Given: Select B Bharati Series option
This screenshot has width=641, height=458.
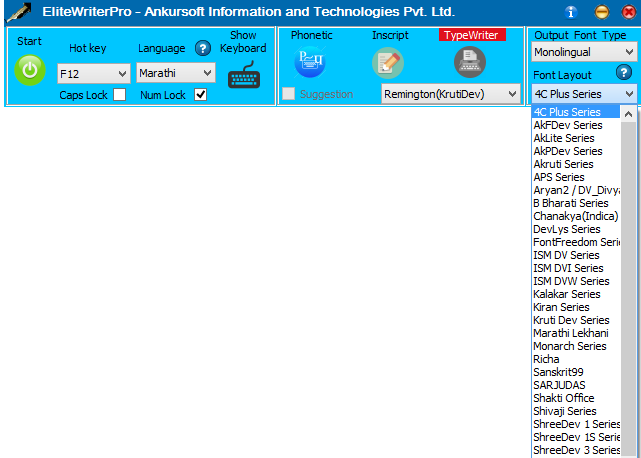Looking at the screenshot, I should pos(576,203).
